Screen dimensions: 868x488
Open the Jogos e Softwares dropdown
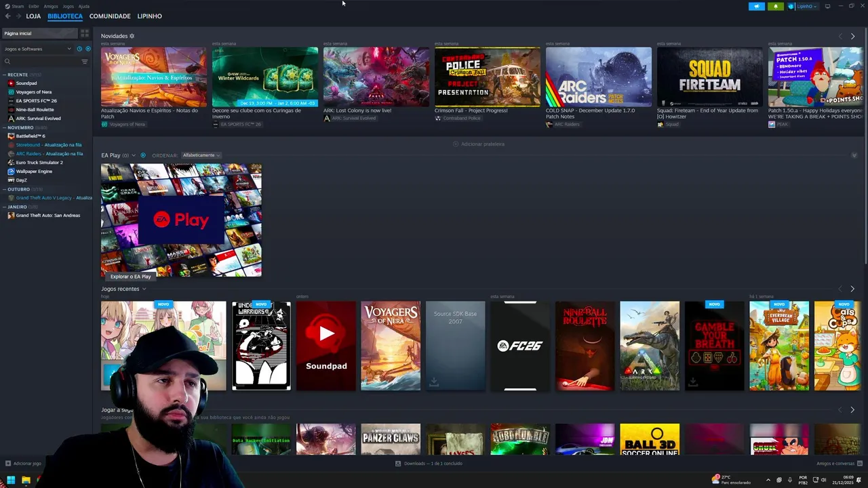[37, 49]
